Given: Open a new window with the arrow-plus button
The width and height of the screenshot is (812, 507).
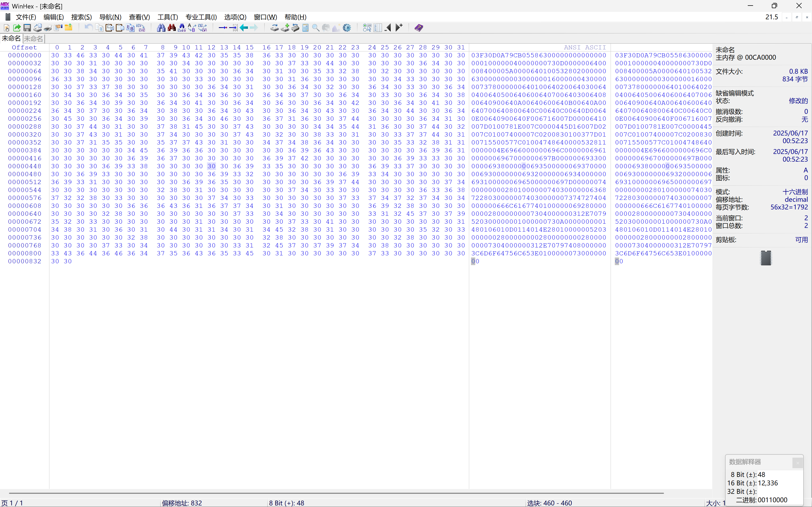Looking at the screenshot, I should point(399,27).
